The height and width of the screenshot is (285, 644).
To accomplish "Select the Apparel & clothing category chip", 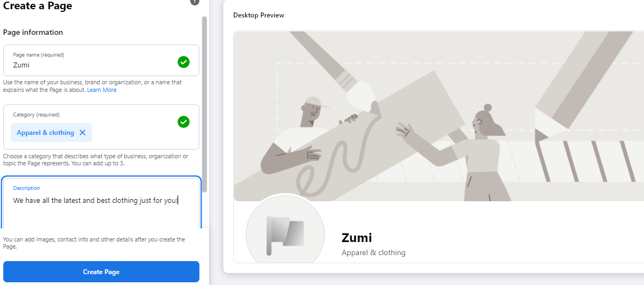I will click(x=45, y=133).
